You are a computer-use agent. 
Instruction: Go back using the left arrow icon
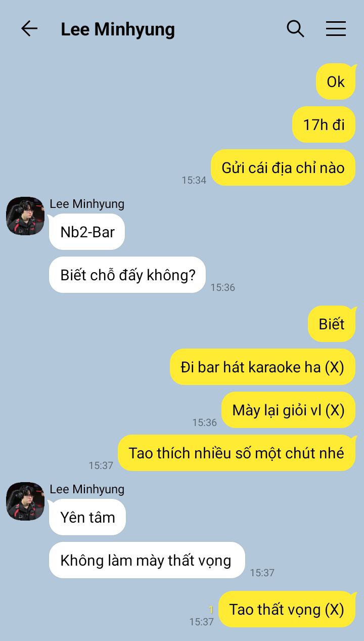tap(29, 29)
